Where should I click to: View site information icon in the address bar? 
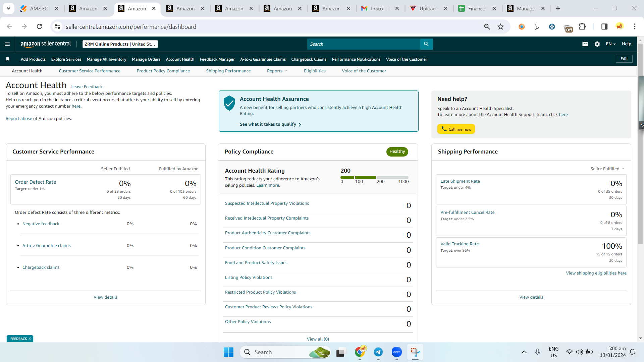(x=58, y=26)
